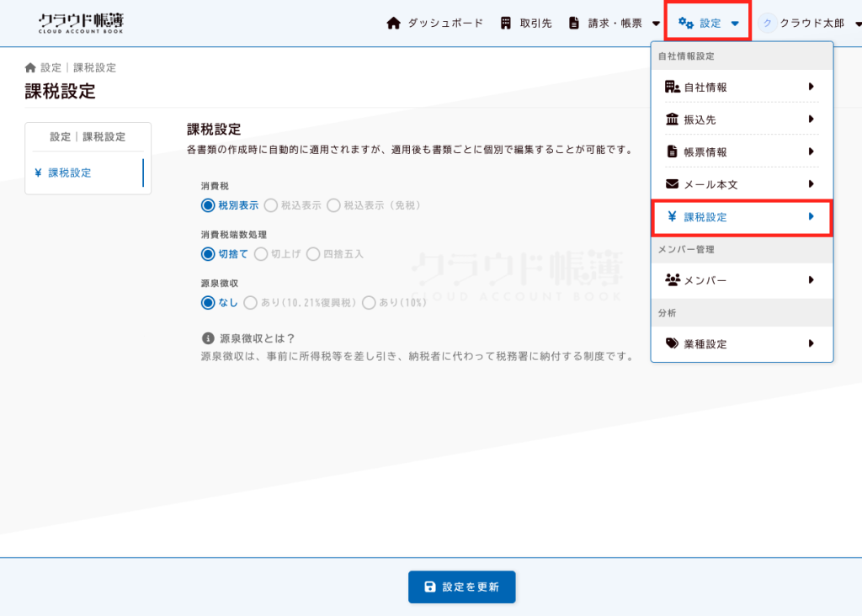Open the 自社情報 submenu arrow
862x616 pixels.
point(811,87)
